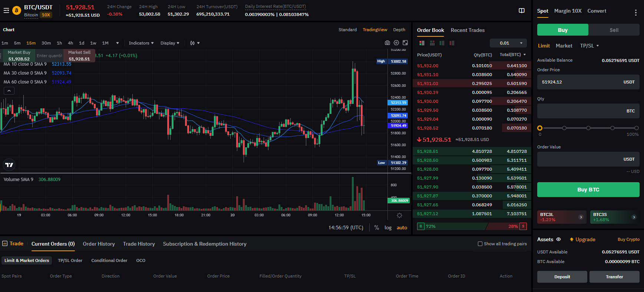The height and width of the screenshot is (292, 644).
Task: Open the Display dropdown
Action: tap(170, 43)
